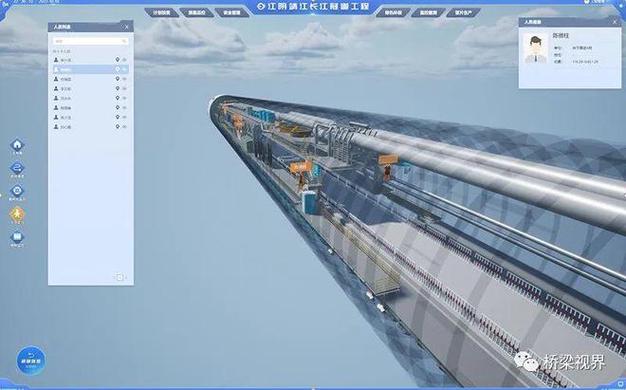This screenshot has width=626, height=390.
Task: Select the eighth person in the list
Action: [x=91, y=127]
